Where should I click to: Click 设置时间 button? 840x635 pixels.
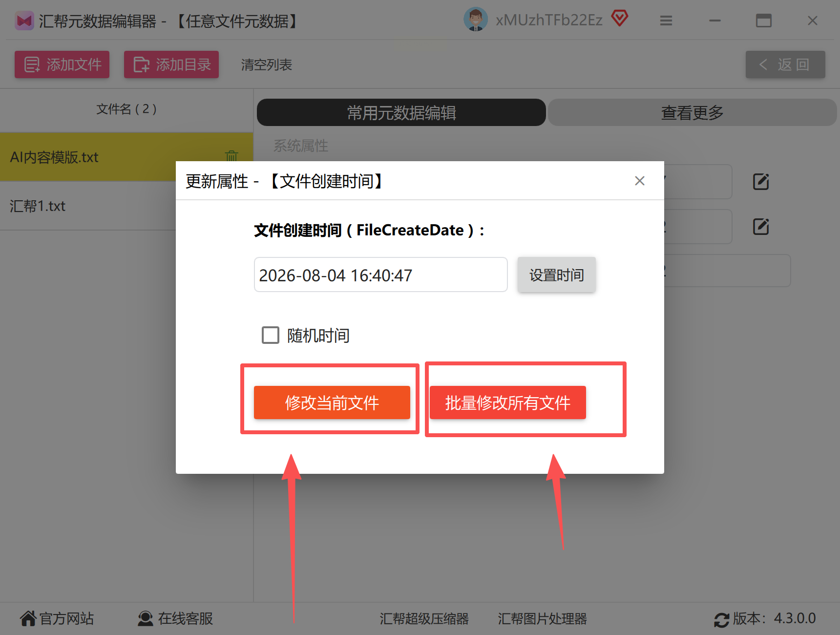[556, 275]
